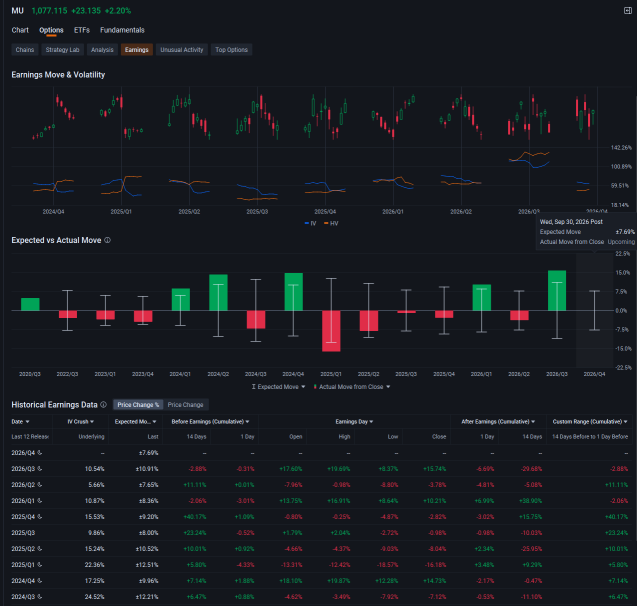Click the 2025/Q2 label on volatility chart axis
The width and height of the screenshot is (637, 606).
189,212
